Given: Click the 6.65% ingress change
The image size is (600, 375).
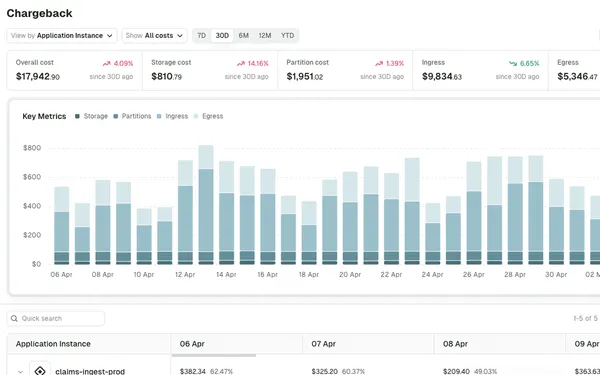Looking at the screenshot, I should [530, 64].
